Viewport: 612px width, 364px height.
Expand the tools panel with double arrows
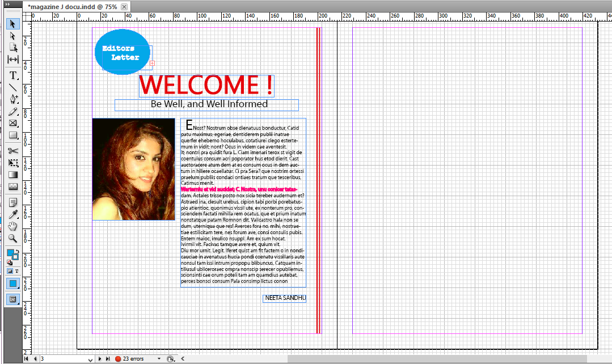(x=7, y=5)
